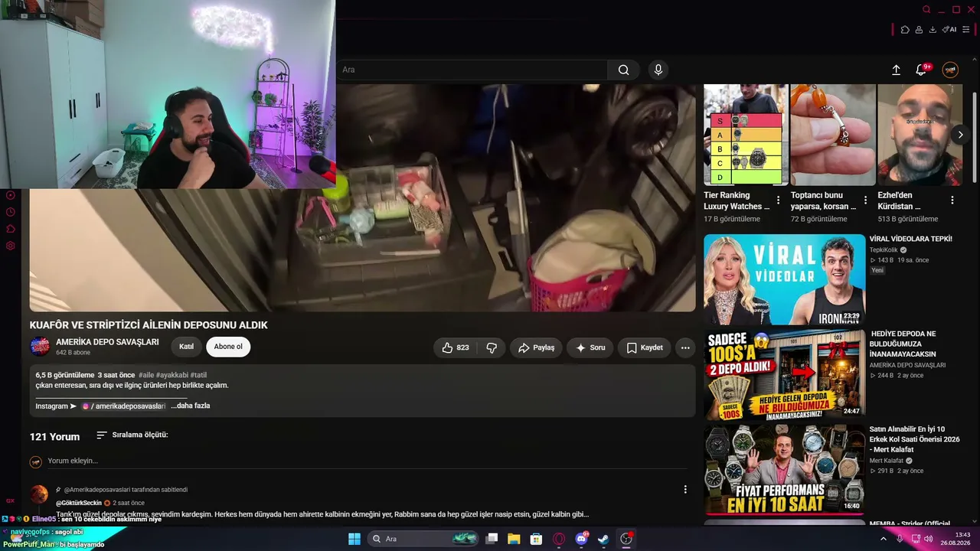The width and height of the screenshot is (980, 551).
Task: Open Discord from the taskbar
Action: click(x=582, y=539)
